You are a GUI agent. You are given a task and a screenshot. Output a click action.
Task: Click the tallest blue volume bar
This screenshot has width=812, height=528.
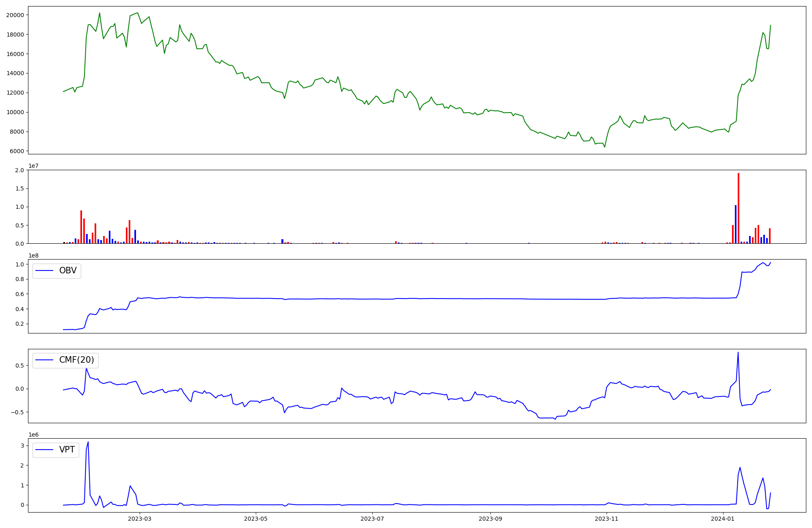coord(736,224)
